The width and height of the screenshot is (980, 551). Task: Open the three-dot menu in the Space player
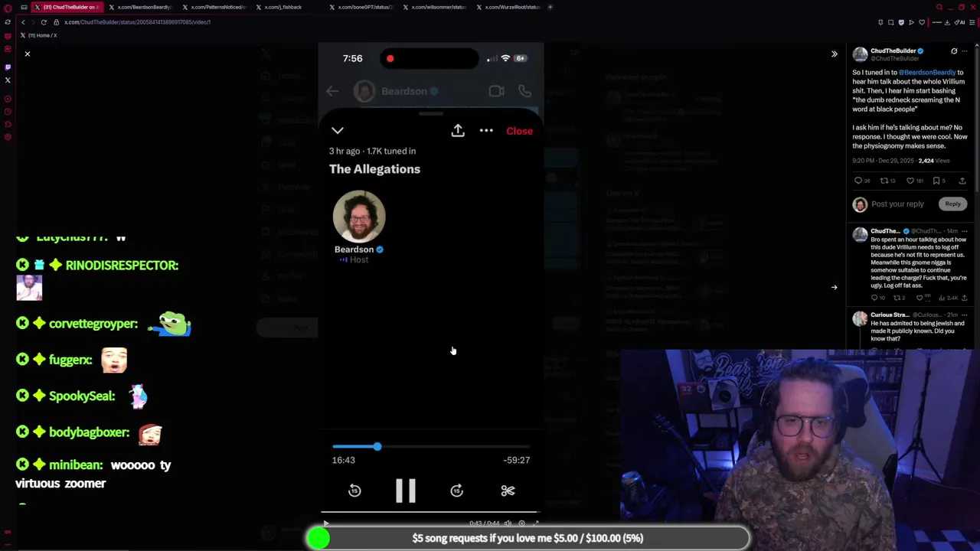(486, 131)
